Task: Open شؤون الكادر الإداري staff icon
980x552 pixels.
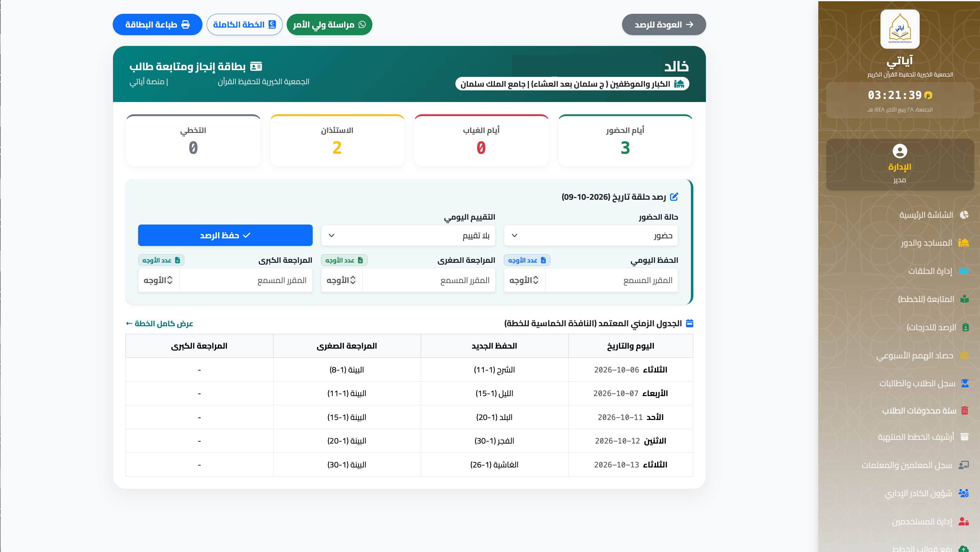Action: pyautogui.click(x=963, y=493)
